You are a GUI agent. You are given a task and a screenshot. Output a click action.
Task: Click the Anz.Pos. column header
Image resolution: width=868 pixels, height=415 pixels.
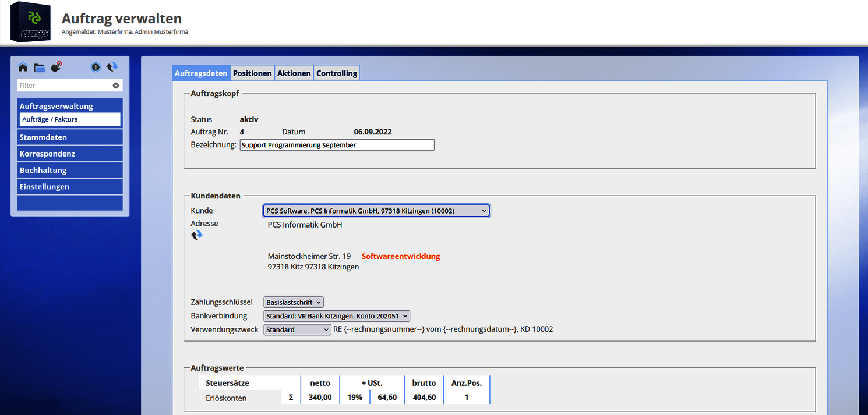coord(467,383)
